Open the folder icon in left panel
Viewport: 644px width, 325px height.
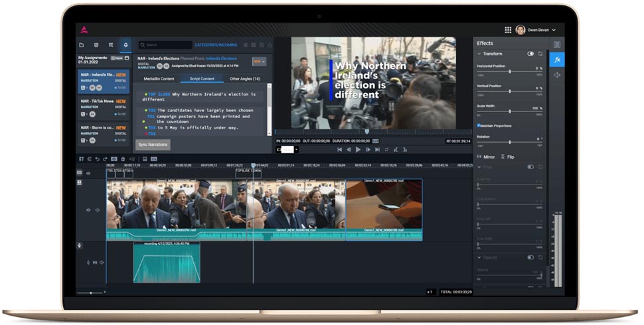(82, 45)
